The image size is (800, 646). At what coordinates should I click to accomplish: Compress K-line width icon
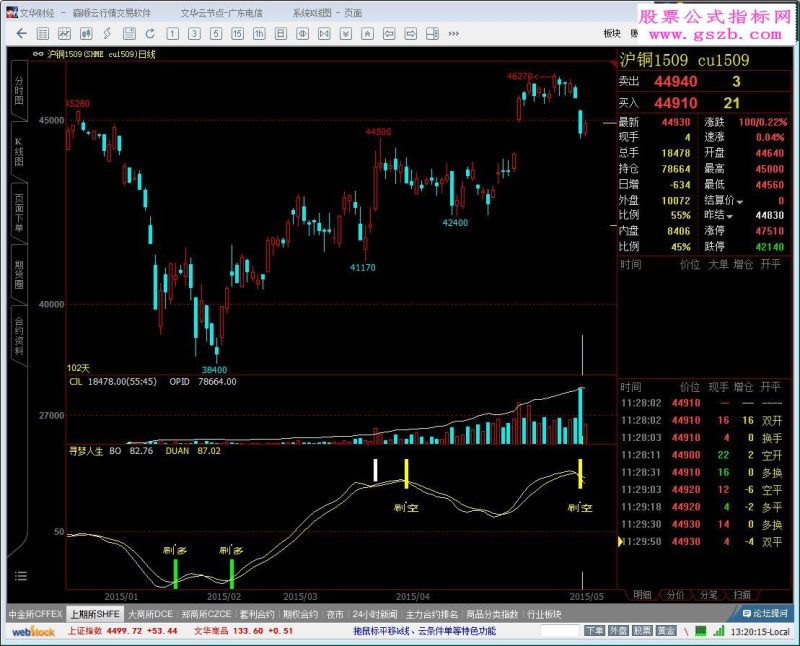click(303, 34)
